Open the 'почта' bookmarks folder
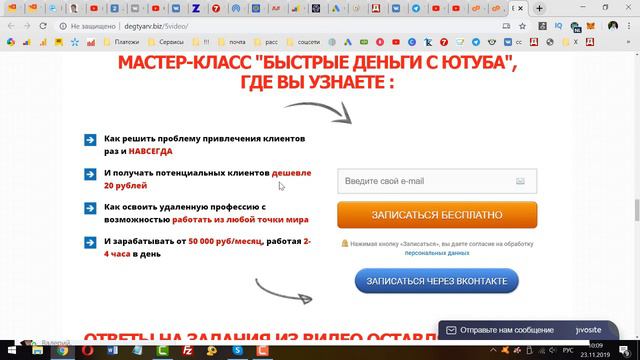 (231, 42)
